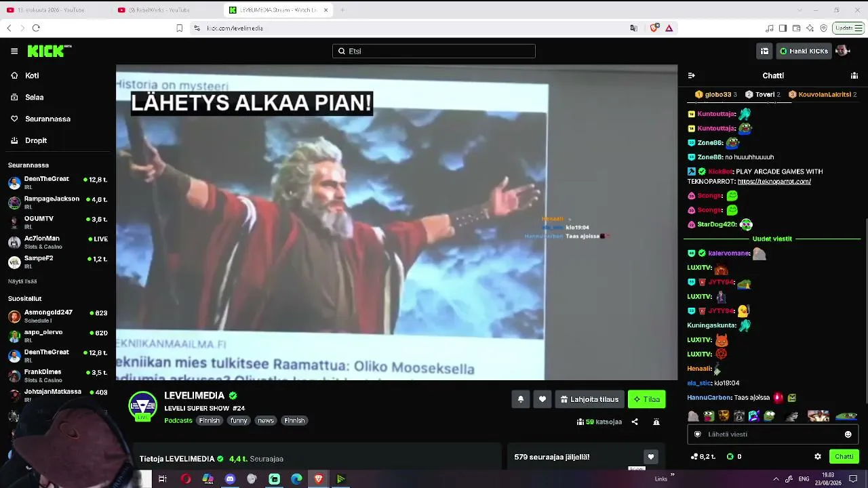Select the news tag
The width and height of the screenshot is (868, 488).
[x=266, y=420]
